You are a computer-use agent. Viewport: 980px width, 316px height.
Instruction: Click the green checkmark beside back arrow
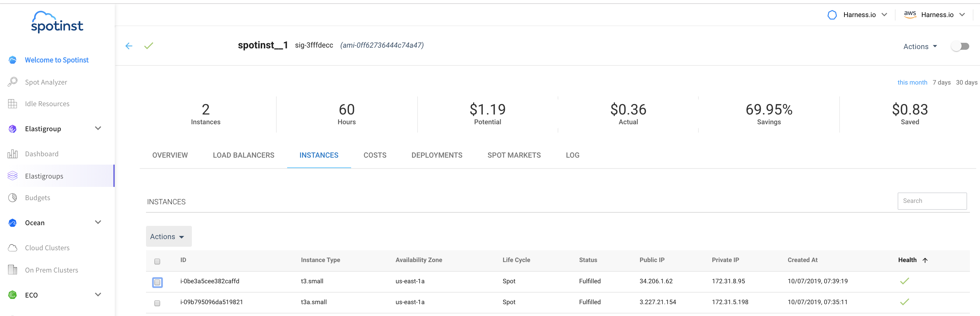click(x=149, y=46)
